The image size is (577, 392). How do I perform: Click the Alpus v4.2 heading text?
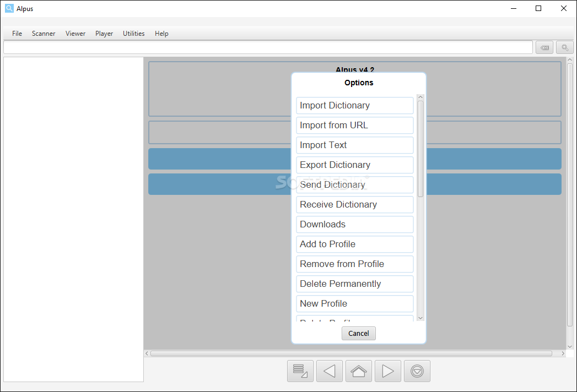click(355, 69)
